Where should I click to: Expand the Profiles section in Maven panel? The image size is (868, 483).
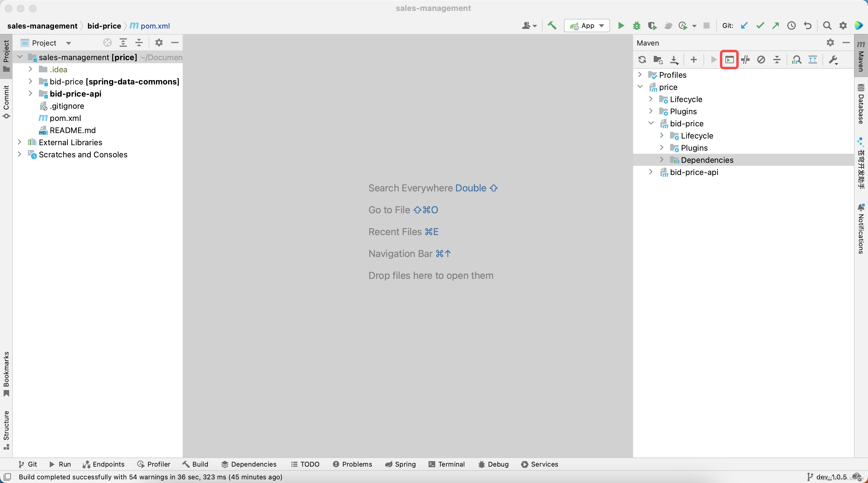tap(640, 75)
